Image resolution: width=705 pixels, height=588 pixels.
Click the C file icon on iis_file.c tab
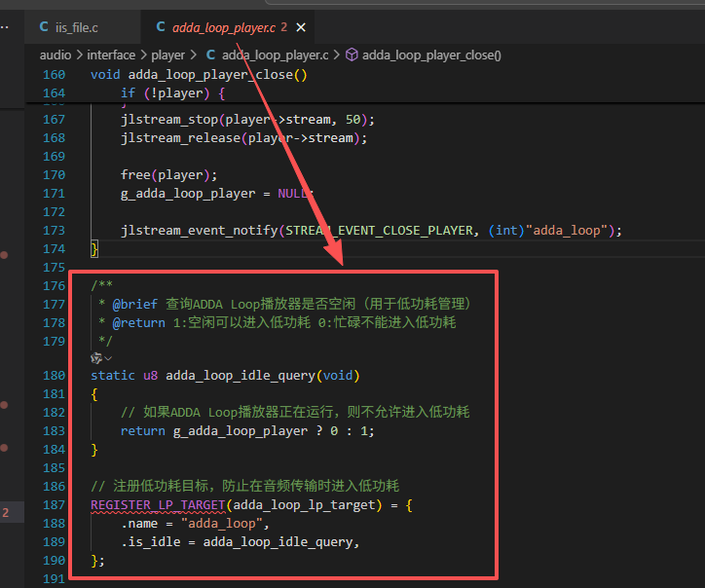click(x=44, y=27)
